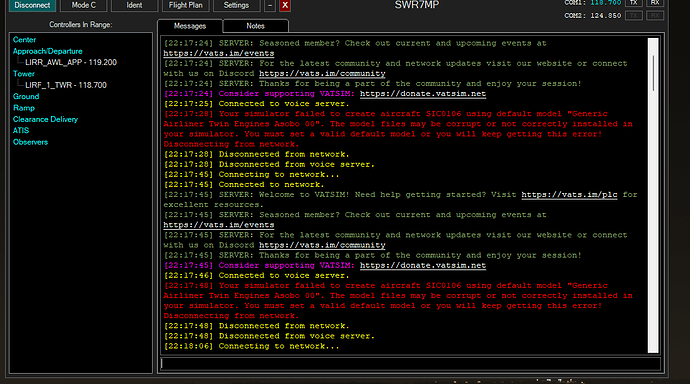Open second vats.im/events link at 22:17:45

219,225
